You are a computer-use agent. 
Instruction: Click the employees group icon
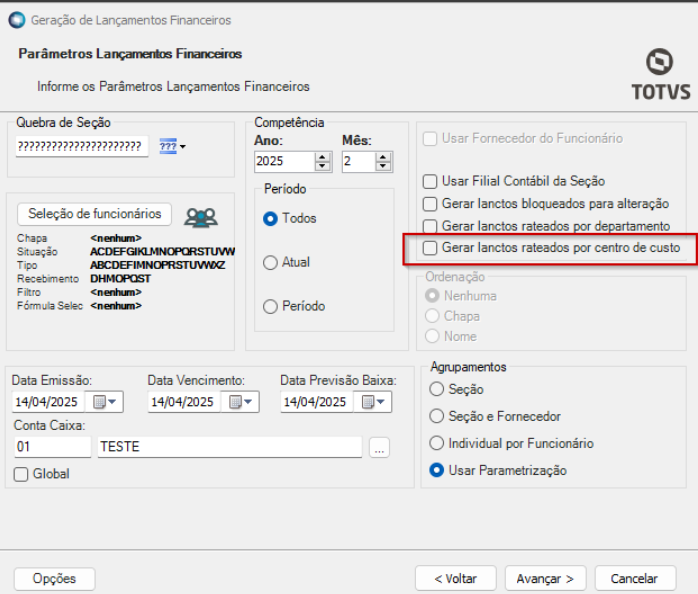(x=202, y=216)
